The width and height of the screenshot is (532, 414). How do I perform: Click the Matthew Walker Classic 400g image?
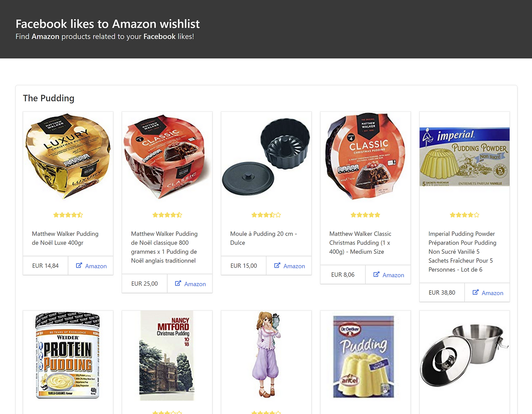(365, 156)
